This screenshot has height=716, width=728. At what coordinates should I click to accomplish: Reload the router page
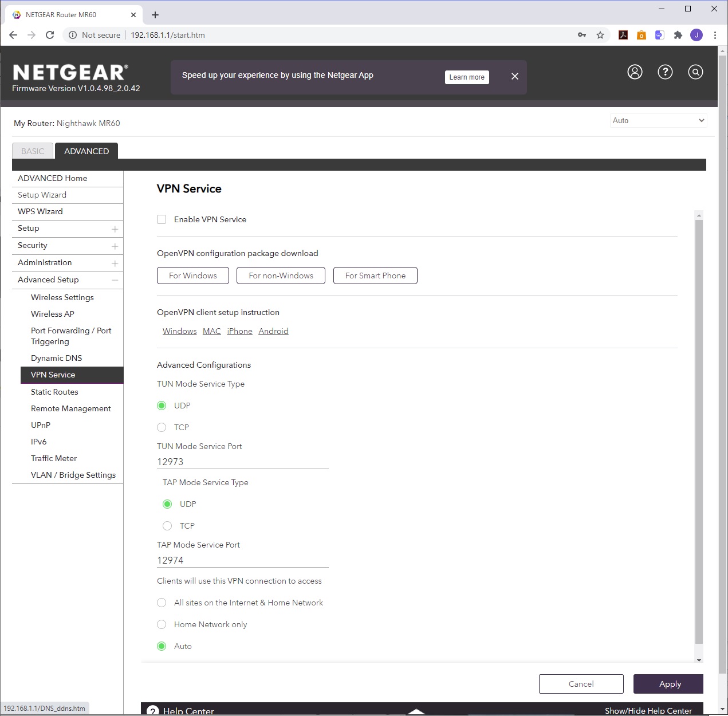click(x=50, y=35)
